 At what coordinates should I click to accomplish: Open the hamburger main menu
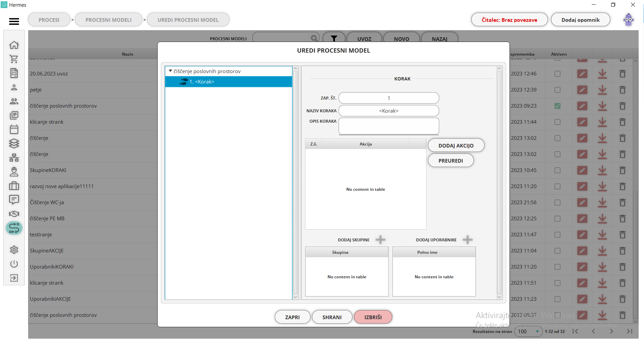tap(14, 21)
